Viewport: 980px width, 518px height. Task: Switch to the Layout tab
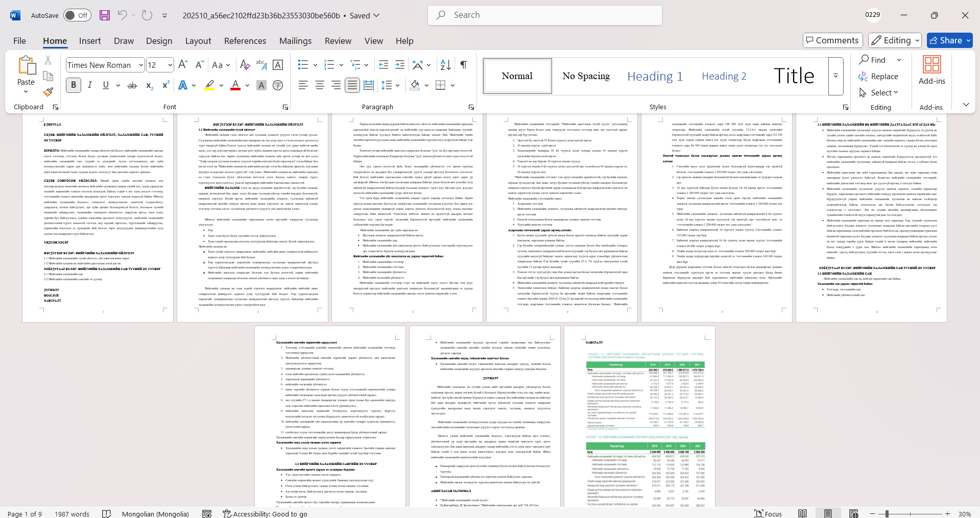tap(198, 41)
